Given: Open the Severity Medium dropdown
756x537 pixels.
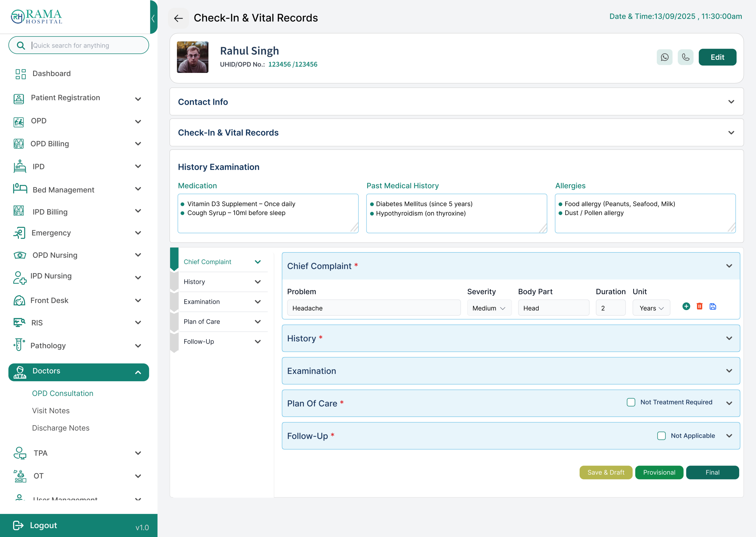Looking at the screenshot, I should point(489,308).
